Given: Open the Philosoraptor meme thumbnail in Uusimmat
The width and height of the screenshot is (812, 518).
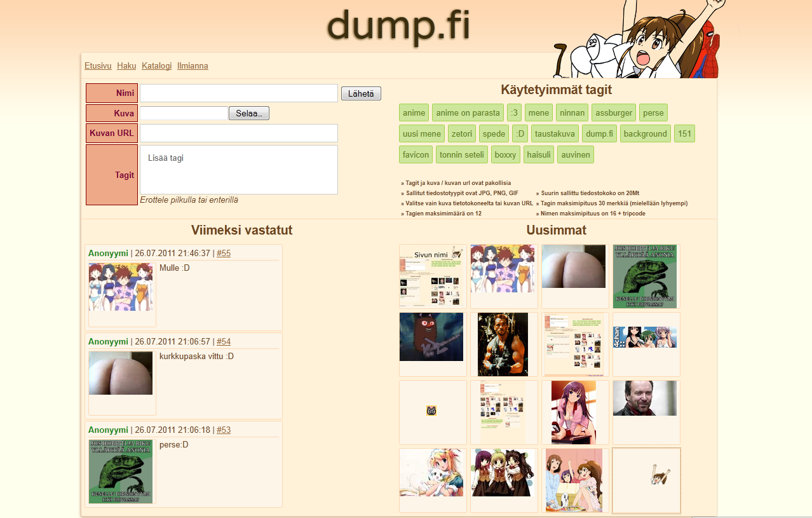Looking at the screenshot, I should pyautogui.click(x=644, y=276).
